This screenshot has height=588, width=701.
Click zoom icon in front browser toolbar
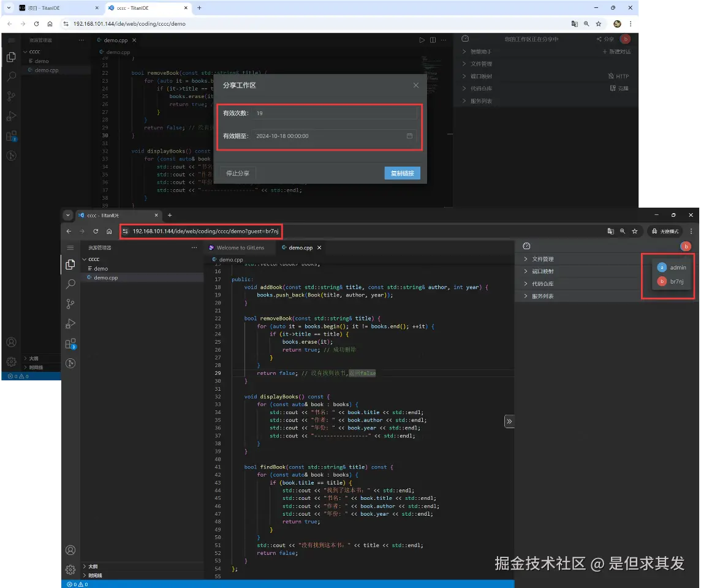[x=623, y=231]
